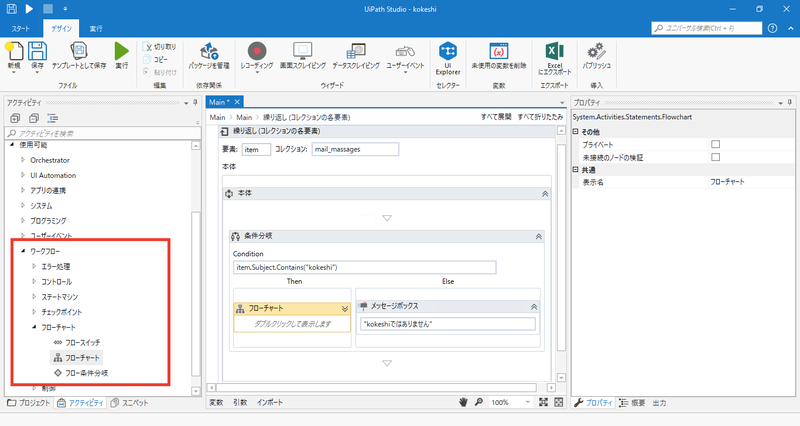
Task: Switch to the デザイン ribbon tab
Action: (62, 29)
